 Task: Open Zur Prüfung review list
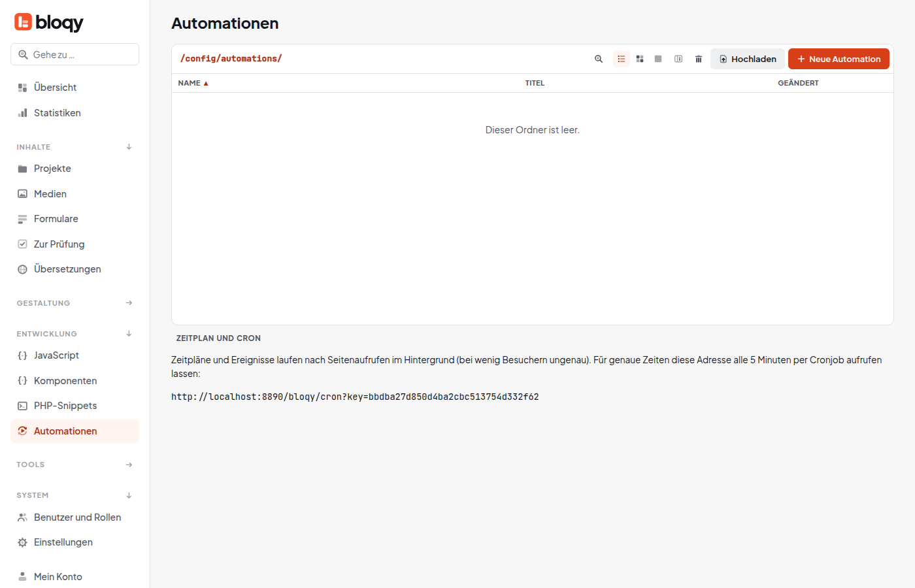[75, 244]
